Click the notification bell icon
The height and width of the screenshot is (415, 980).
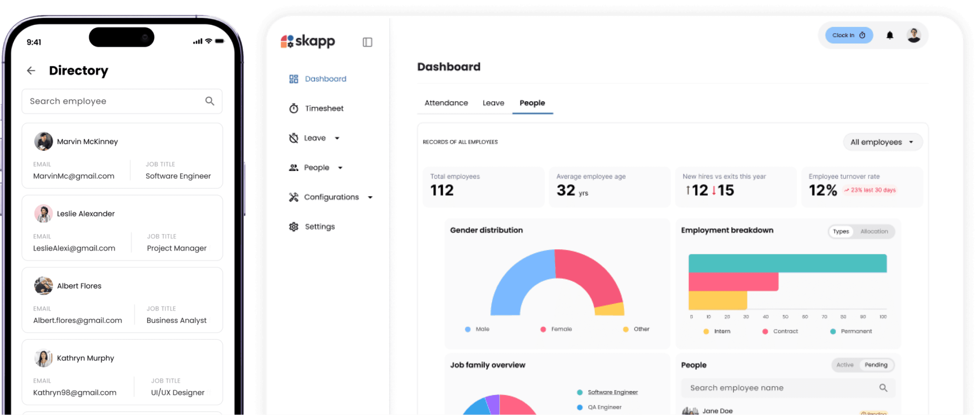(890, 35)
